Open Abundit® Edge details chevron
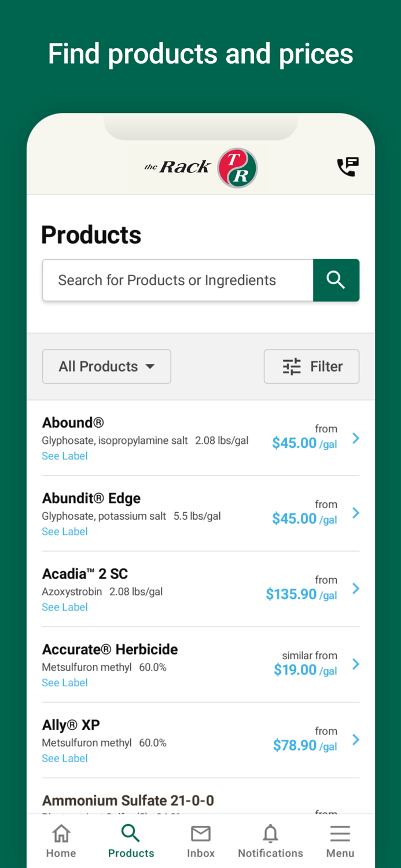The width and height of the screenshot is (401, 868). (x=356, y=513)
